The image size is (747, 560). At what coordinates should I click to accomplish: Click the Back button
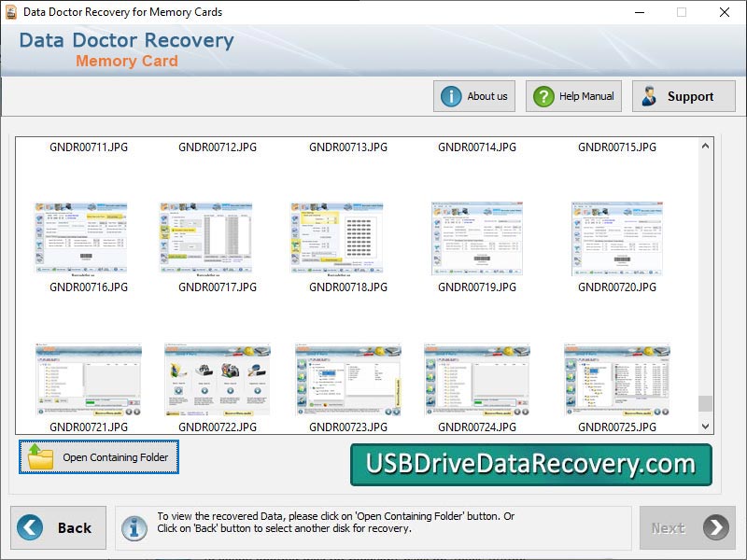56,527
